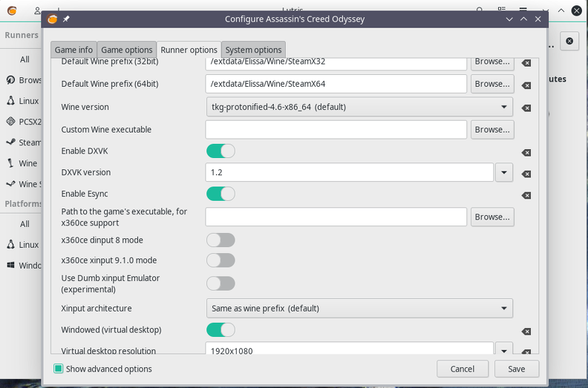Select the Browser runner in Lutris sidebar
This screenshot has height=388, width=588.
pyautogui.click(x=23, y=80)
